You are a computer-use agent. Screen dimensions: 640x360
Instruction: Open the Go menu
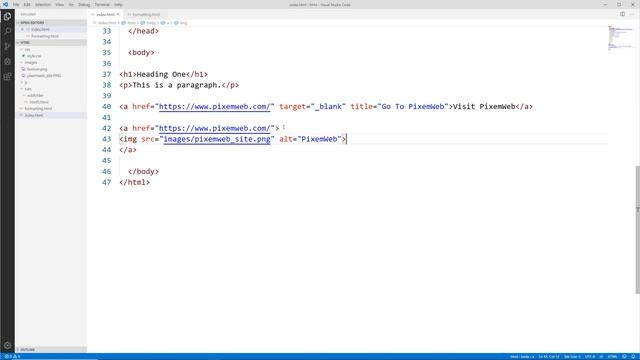click(71, 4)
